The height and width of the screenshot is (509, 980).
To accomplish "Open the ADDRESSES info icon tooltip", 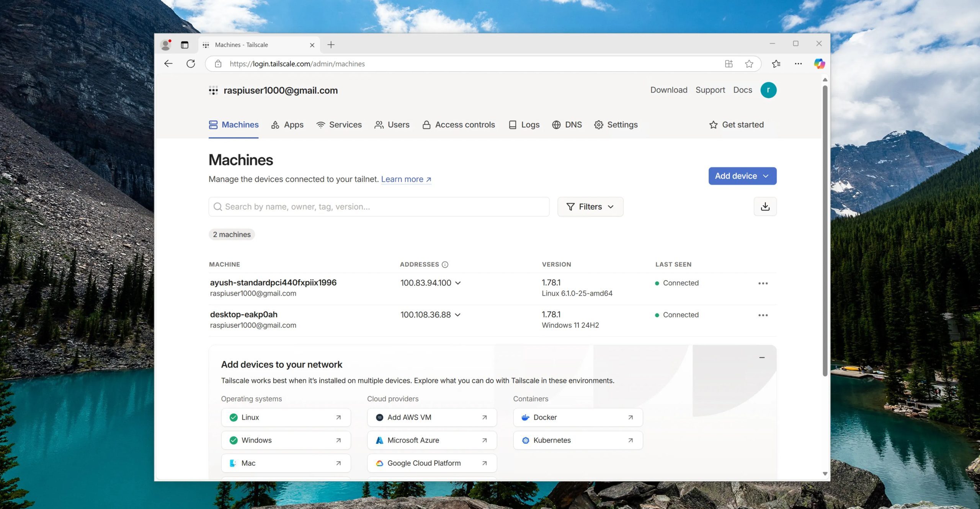I will (x=445, y=264).
